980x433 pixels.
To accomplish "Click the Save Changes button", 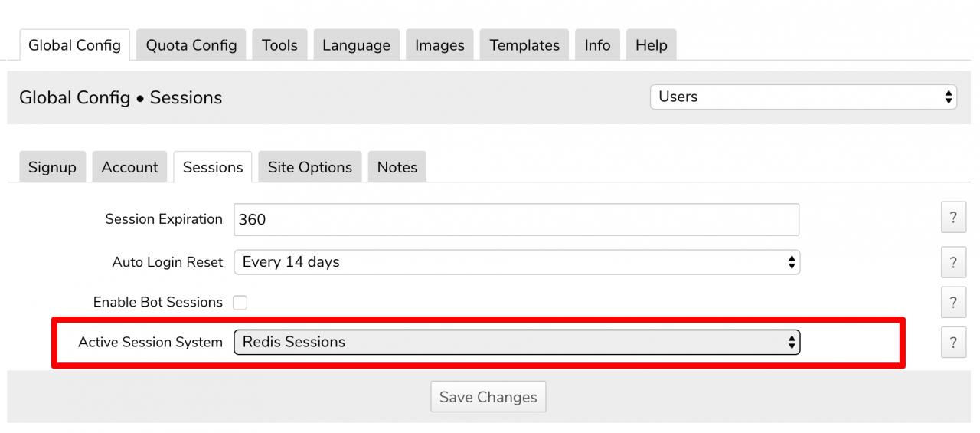I will (x=488, y=397).
